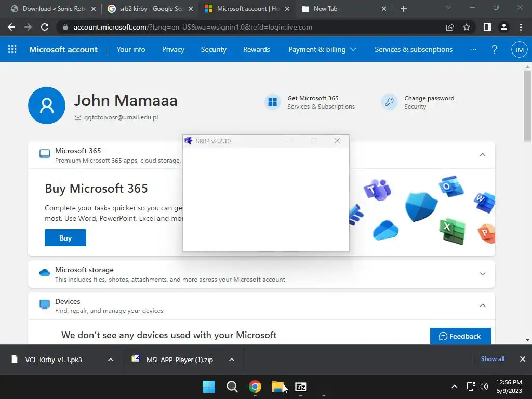The width and height of the screenshot is (532, 399).
Task: Open the JM account avatar menu
Action: (519, 50)
